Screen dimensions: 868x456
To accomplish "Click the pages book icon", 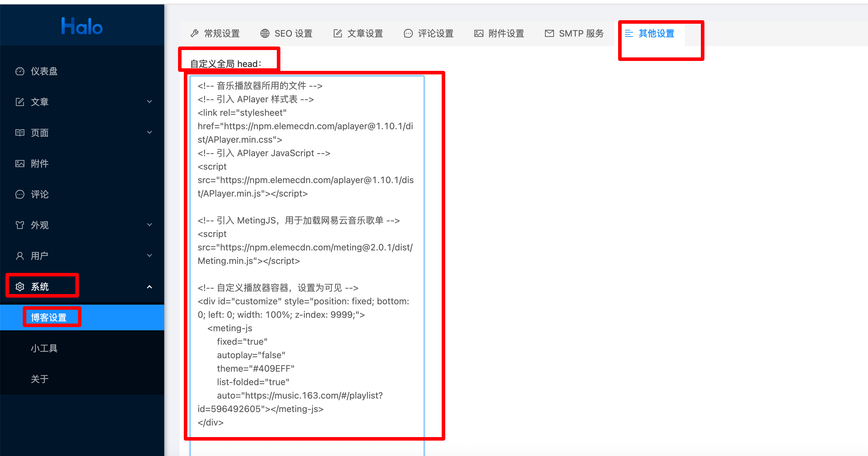I will (20, 133).
